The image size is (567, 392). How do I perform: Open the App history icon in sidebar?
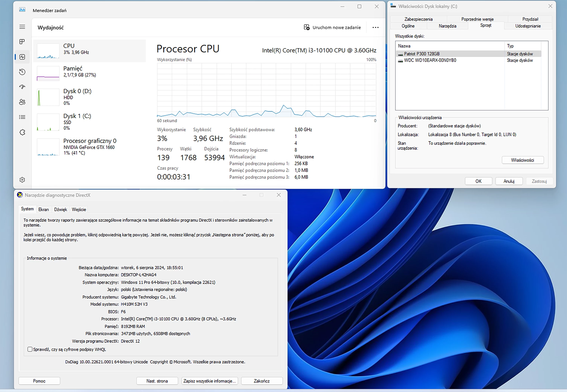22,72
